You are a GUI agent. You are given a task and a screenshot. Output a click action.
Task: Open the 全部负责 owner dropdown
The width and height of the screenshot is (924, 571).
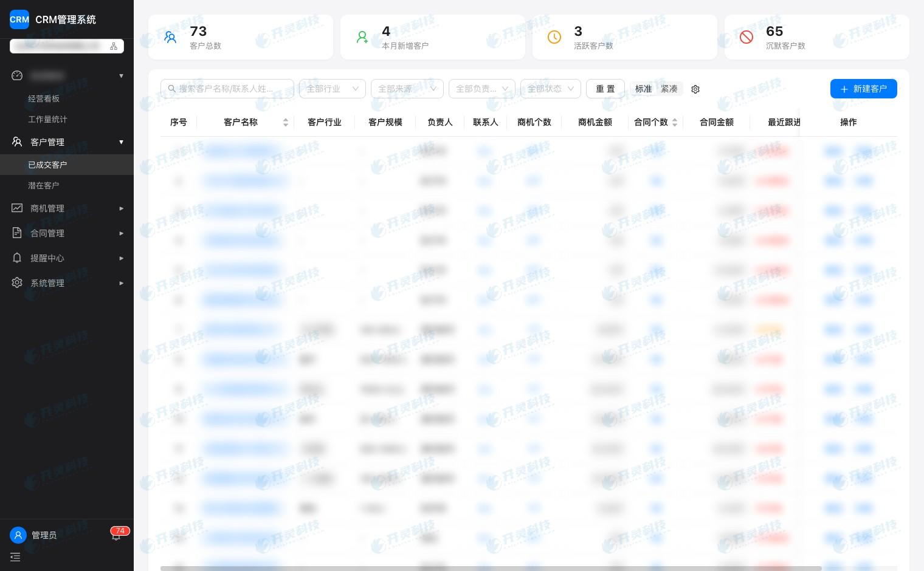(x=482, y=89)
